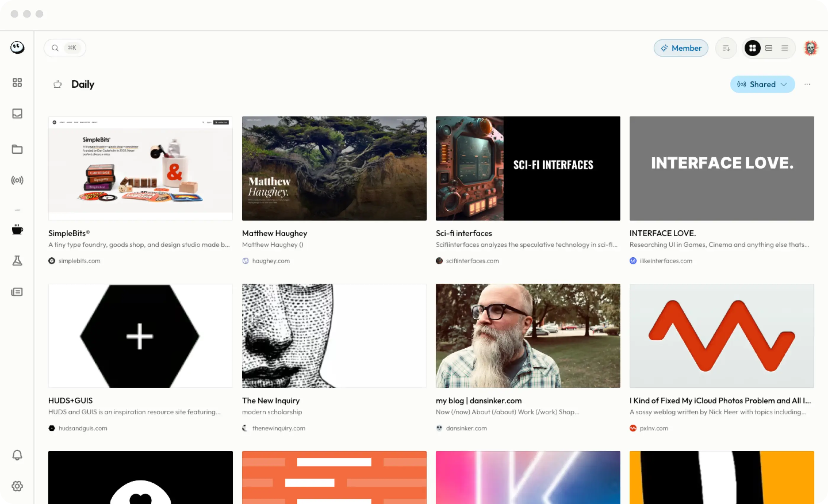The width and height of the screenshot is (828, 504).
Task: Open the three-dot more options menu
Action: coord(807,84)
